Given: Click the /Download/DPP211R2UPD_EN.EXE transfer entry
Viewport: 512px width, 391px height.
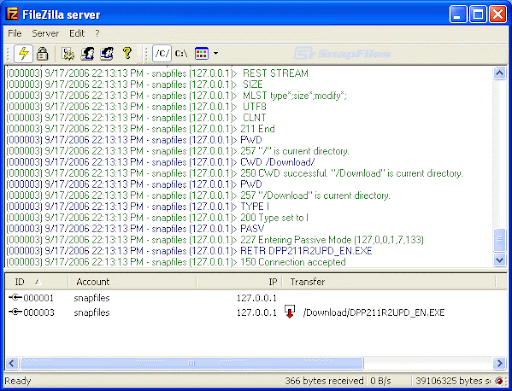Looking at the screenshot, I should click(374, 313).
